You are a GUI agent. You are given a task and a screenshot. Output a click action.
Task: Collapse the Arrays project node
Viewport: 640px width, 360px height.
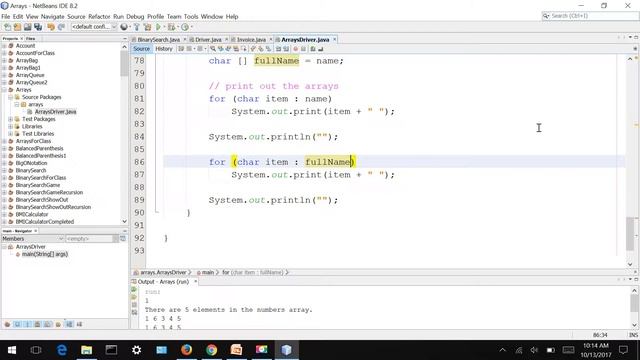(x=4, y=90)
